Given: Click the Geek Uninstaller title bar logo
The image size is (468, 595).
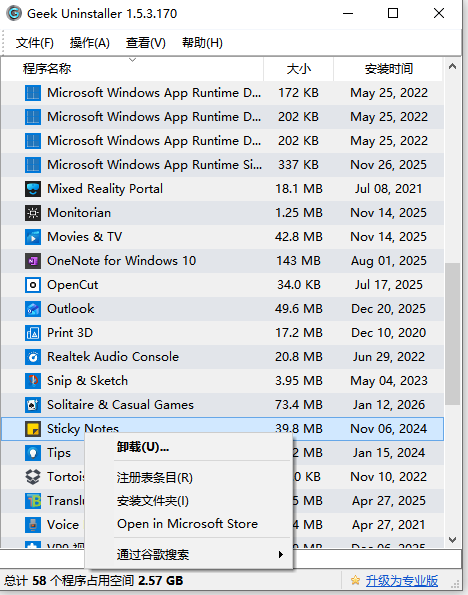Looking at the screenshot, I should tap(14, 14).
